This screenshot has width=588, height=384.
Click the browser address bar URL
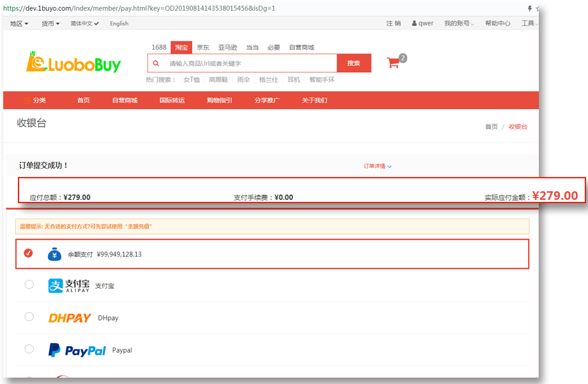[139, 8]
